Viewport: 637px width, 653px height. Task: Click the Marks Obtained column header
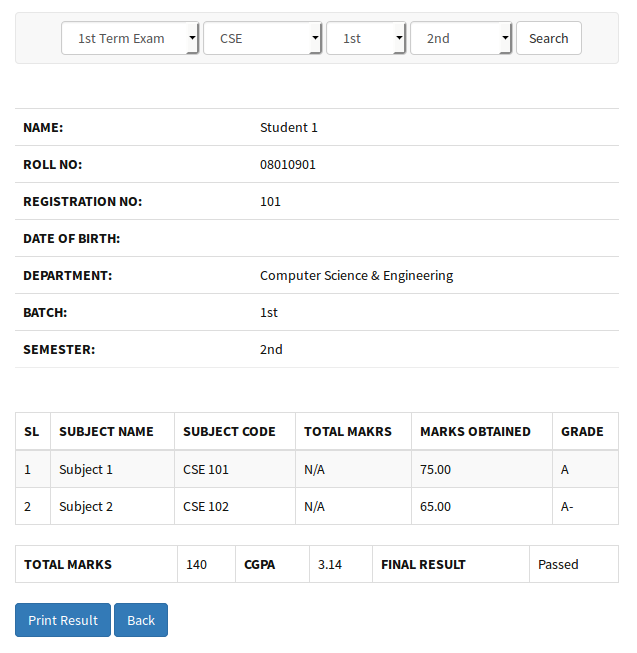(x=475, y=431)
